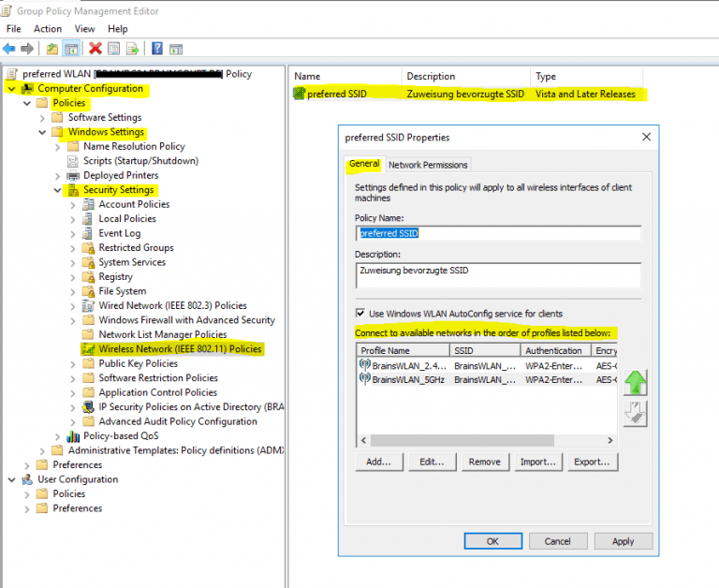719x588 pixels.
Task: Click the Policy-based QoS chart icon
Action: point(73,436)
